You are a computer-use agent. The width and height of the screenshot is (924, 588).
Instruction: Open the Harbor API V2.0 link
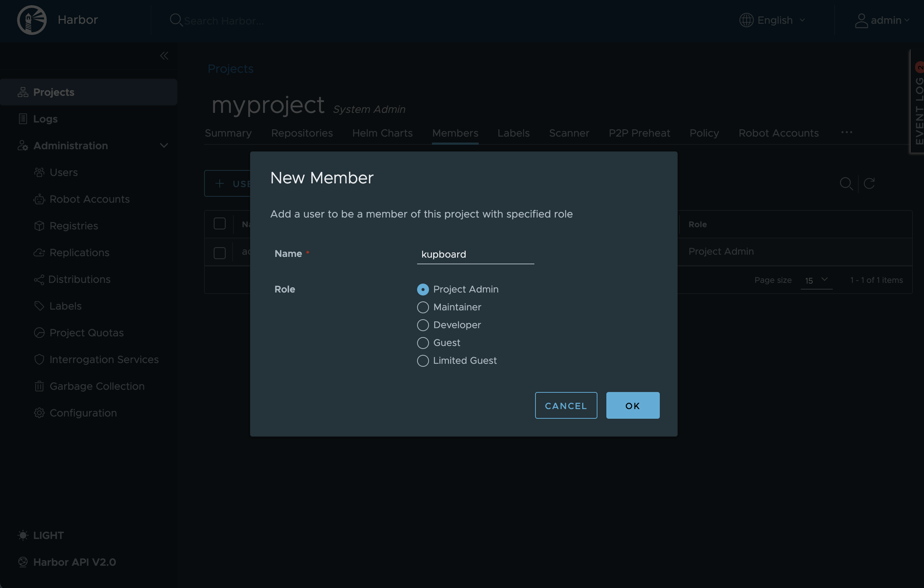(75, 562)
